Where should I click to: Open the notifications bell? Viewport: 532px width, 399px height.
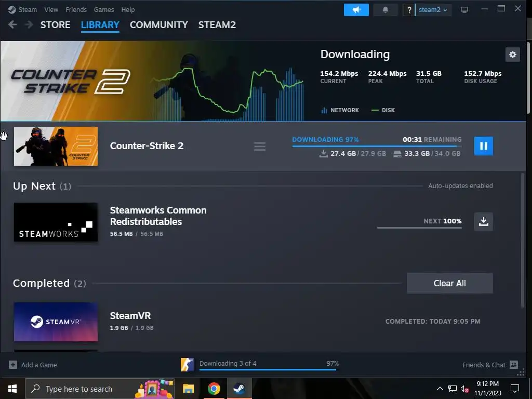tap(385, 10)
